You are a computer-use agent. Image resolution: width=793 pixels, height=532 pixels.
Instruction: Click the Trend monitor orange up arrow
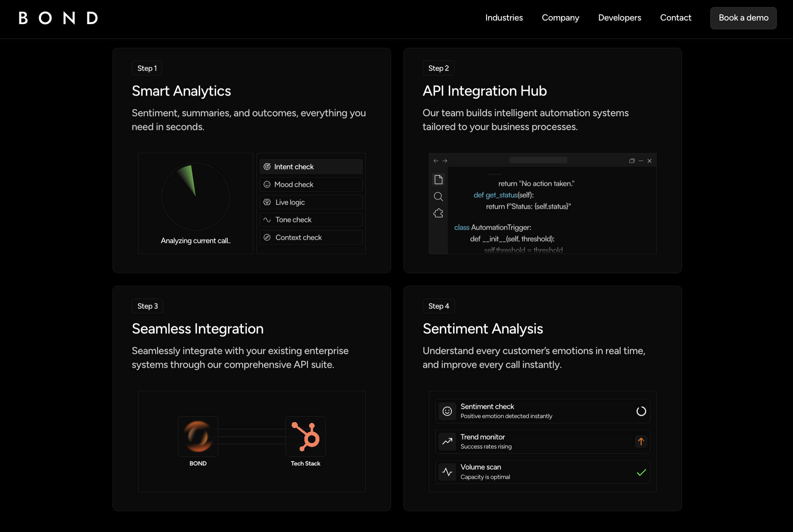tap(641, 441)
